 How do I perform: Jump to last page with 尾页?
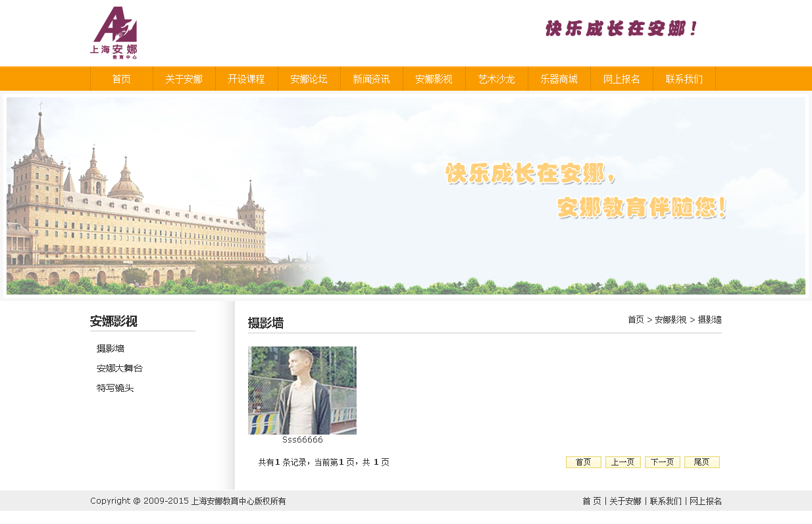tap(701, 462)
